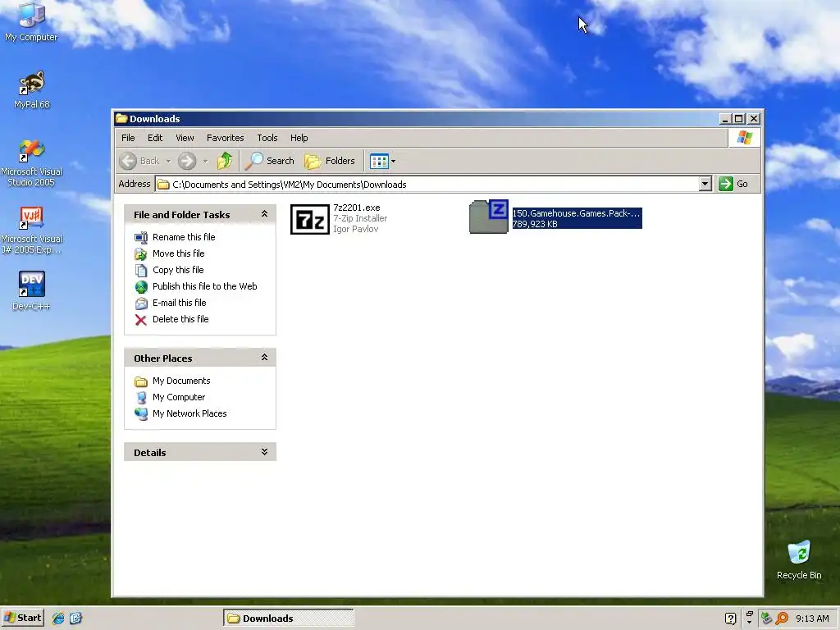Click the Windows flag logo in toolbar
This screenshot has width=840, height=630.
[x=744, y=138]
